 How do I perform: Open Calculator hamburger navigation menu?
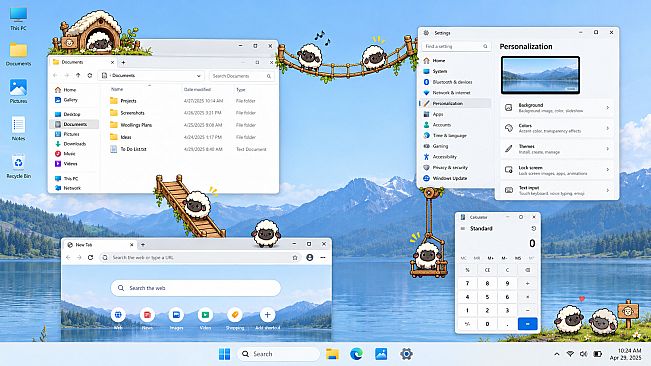tap(463, 229)
